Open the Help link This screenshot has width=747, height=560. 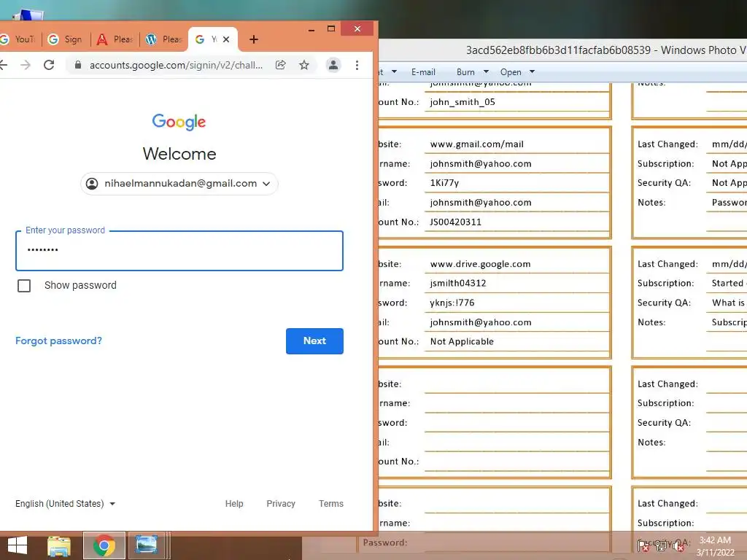234,504
